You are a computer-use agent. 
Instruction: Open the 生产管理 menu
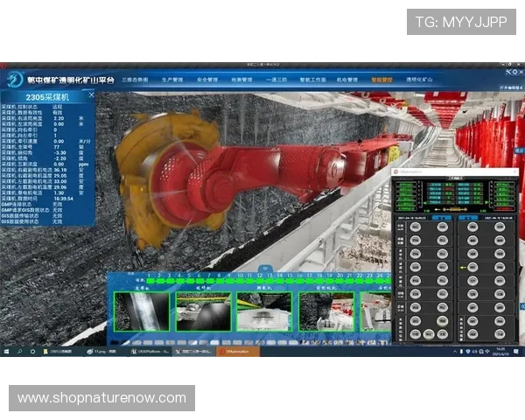pyautogui.click(x=172, y=80)
